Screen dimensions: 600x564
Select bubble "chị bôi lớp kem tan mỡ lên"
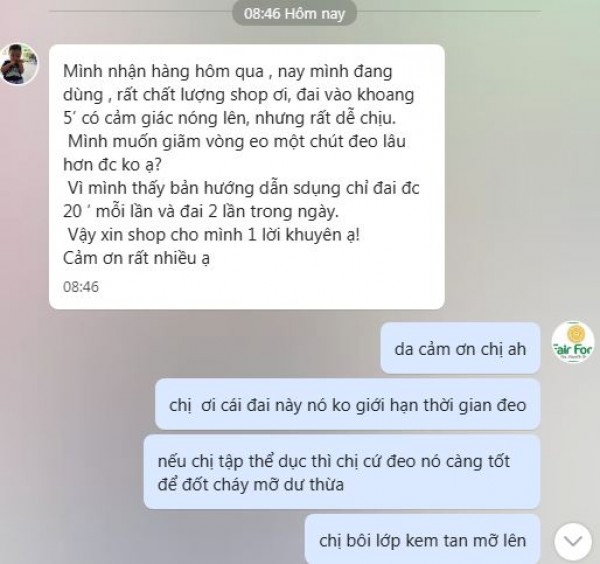click(422, 539)
